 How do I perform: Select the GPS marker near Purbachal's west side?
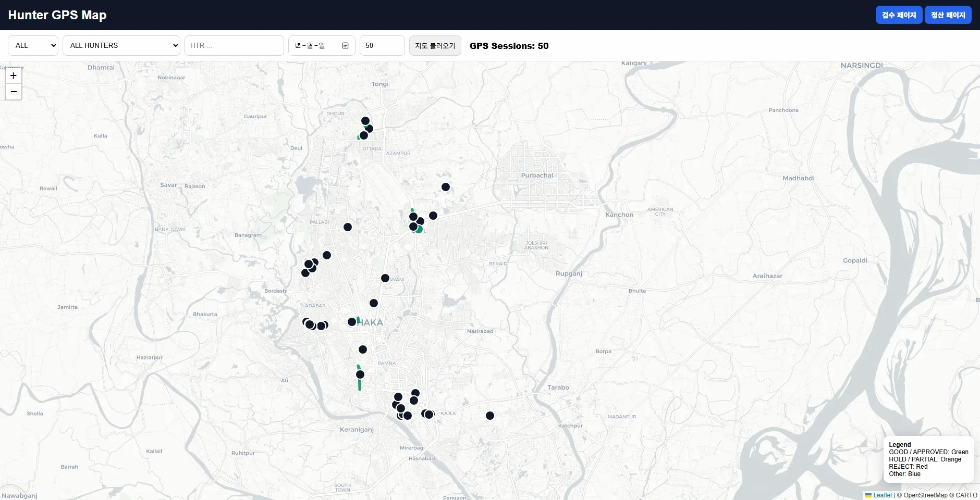[x=446, y=187]
